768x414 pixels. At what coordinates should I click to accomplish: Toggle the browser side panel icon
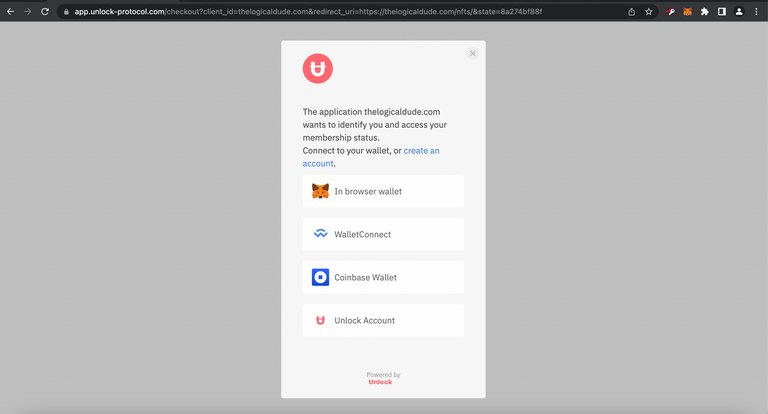click(721, 12)
